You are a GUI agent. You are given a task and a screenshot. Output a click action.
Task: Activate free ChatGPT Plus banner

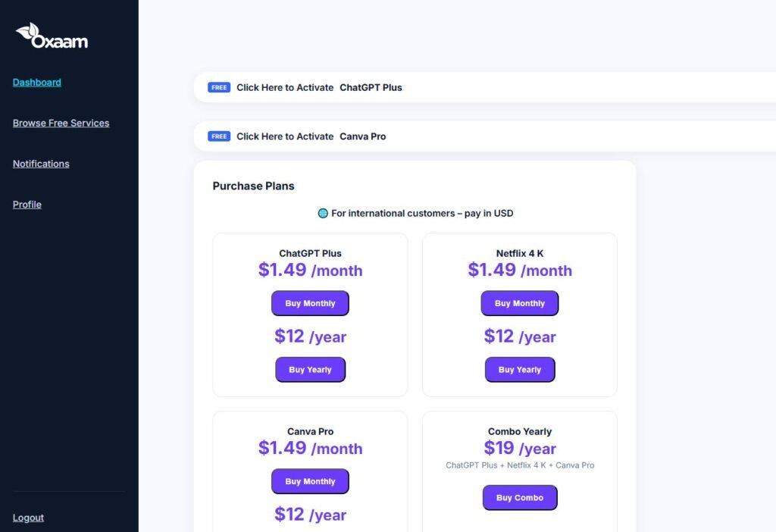(x=485, y=88)
